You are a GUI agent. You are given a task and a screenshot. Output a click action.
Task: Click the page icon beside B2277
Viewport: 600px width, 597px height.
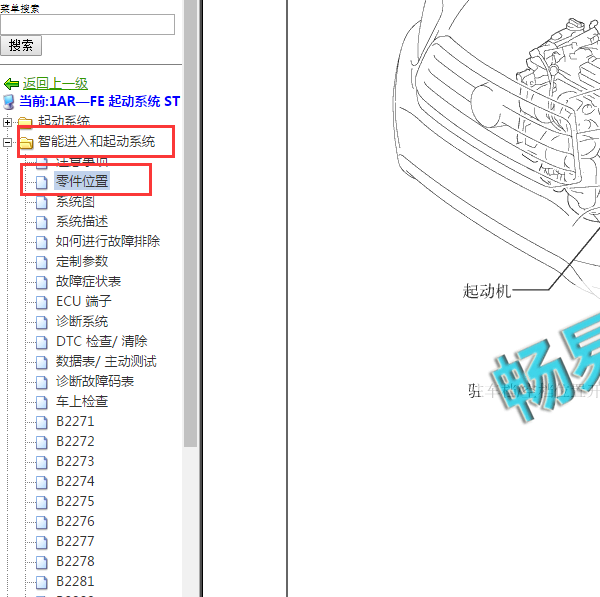[42, 542]
